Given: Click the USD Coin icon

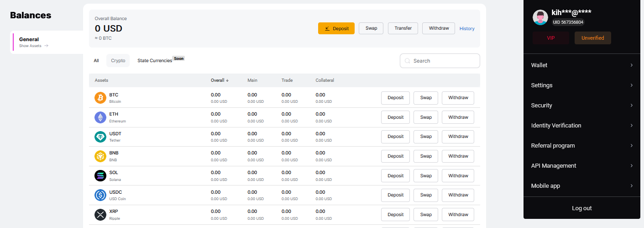Looking at the screenshot, I should tap(100, 195).
